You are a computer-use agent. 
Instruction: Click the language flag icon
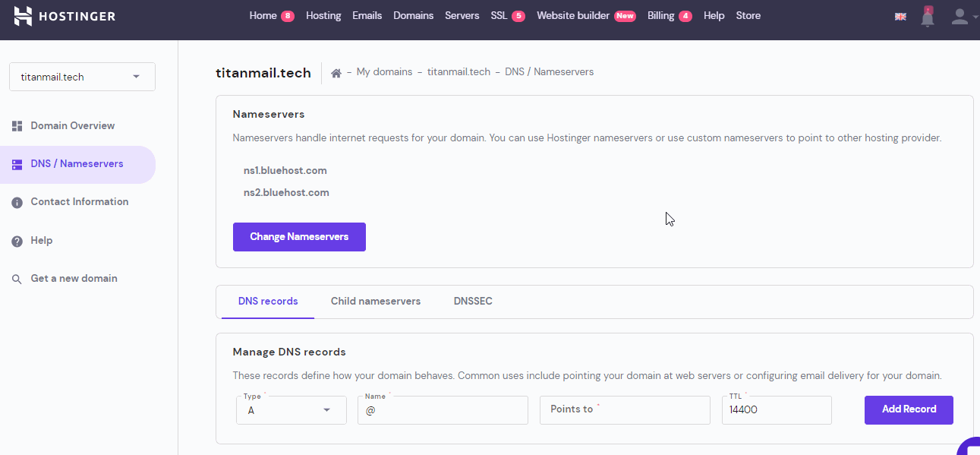pyautogui.click(x=900, y=17)
